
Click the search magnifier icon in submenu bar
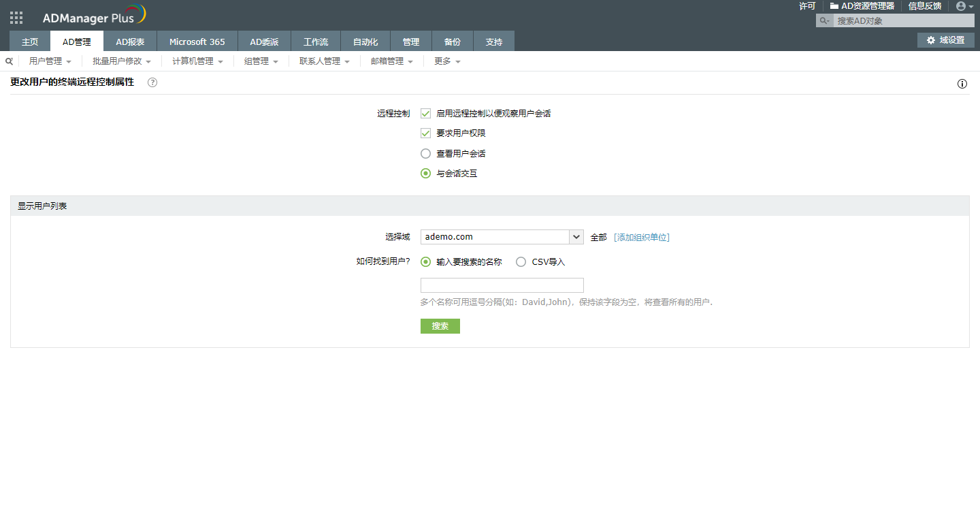10,61
